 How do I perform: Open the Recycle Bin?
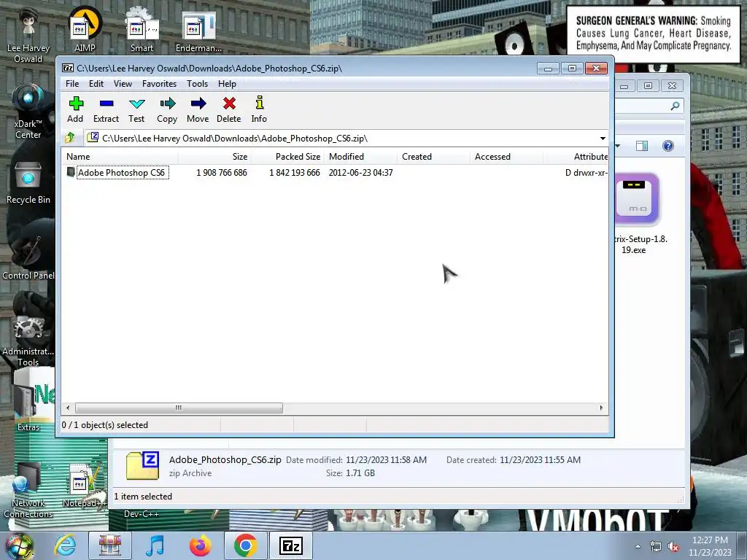28,182
